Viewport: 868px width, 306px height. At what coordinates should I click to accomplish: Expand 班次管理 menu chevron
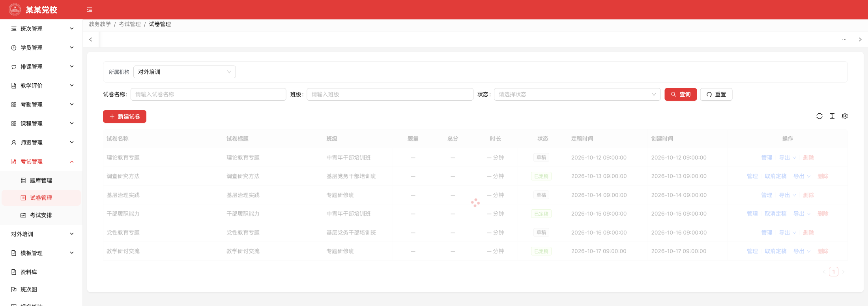(72, 29)
